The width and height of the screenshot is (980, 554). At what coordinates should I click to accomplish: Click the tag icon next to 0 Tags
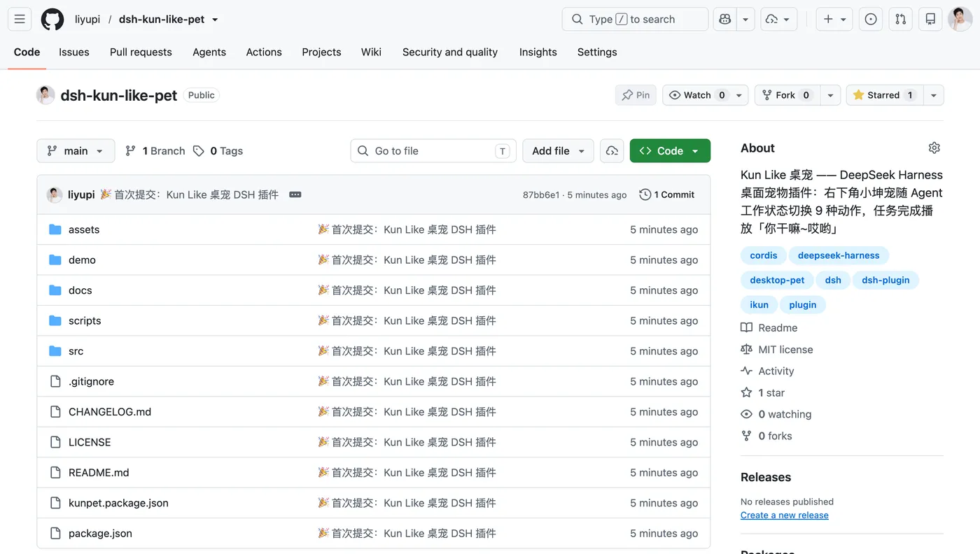tap(199, 151)
